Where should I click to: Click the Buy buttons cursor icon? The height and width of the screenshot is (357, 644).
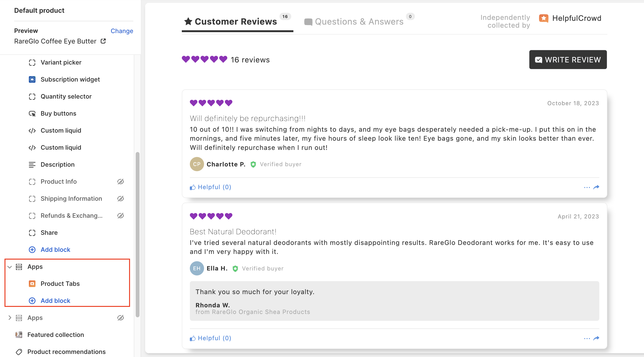[32, 113]
